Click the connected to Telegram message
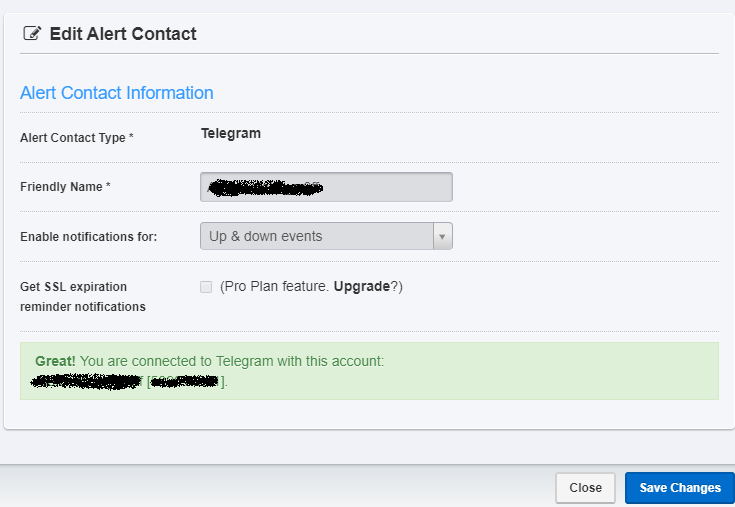Screen dimensions: 735x507 point(232,361)
